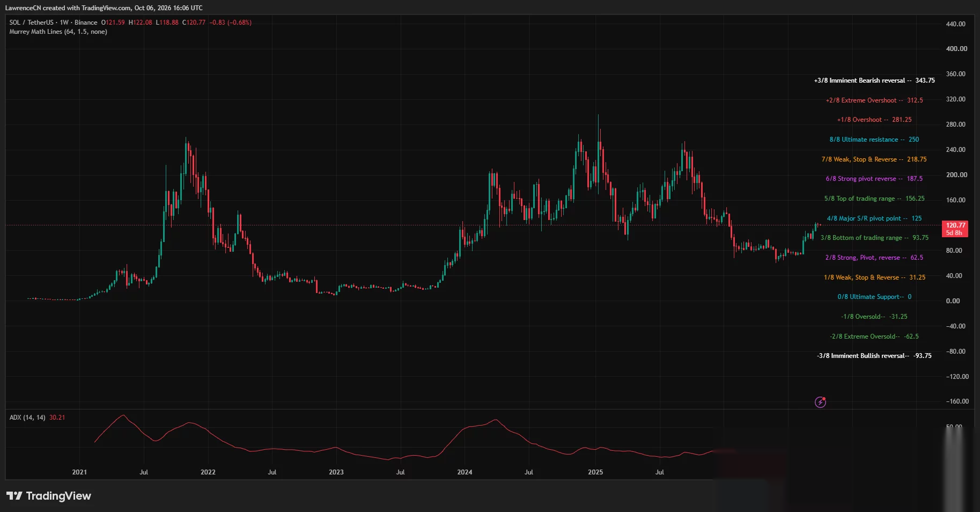Click the Murrey Math Lines indicator legend

click(x=58, y=32)
